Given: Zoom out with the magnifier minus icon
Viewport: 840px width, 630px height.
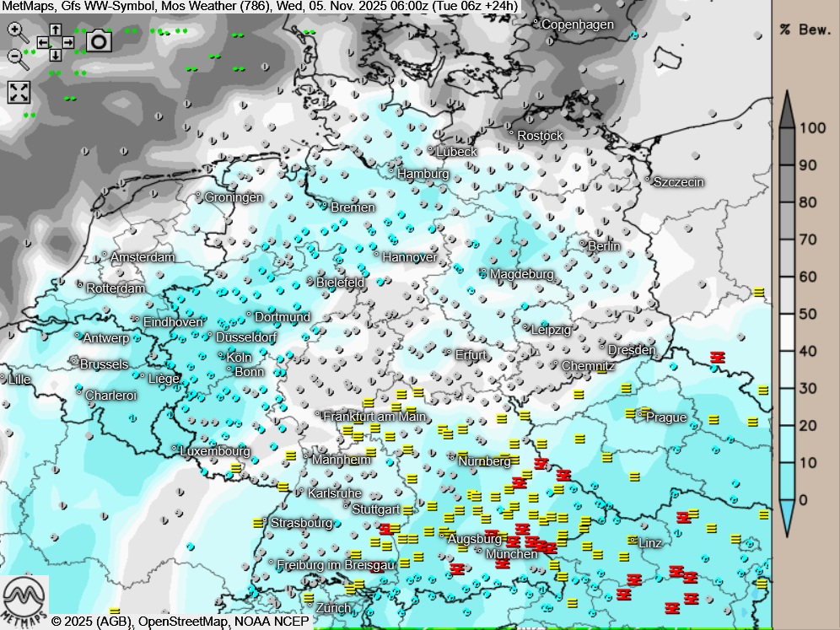Looking at the screenshot, I should pyautogui.click(x=17, y=58).
